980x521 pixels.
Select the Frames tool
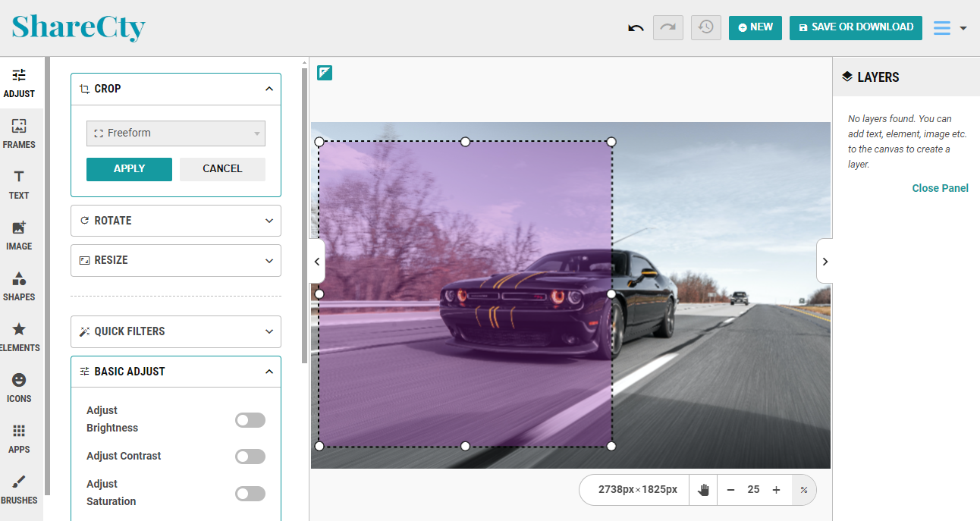(19, 133)
